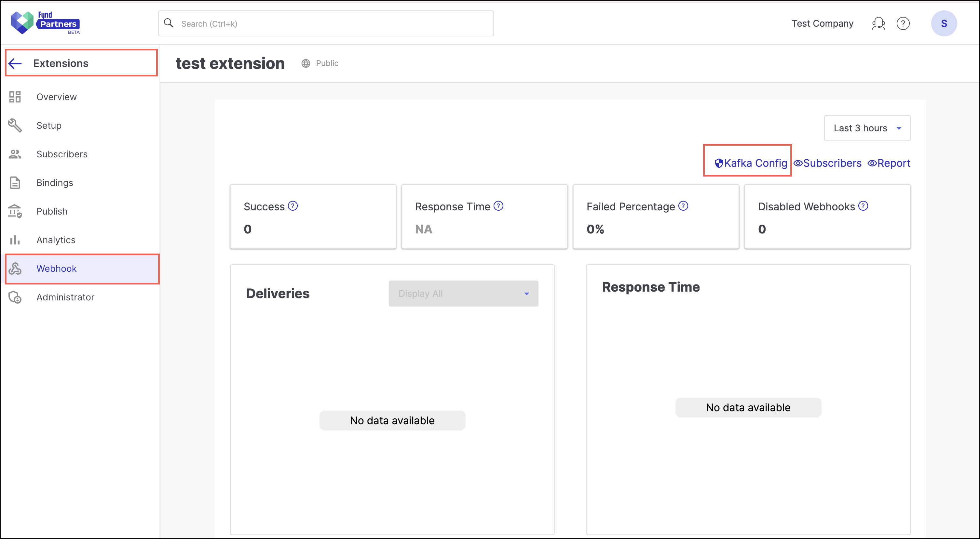Click the Display All dropdown arrow
The height and width of the screenshot is (539, 980).
coord(526,294)
